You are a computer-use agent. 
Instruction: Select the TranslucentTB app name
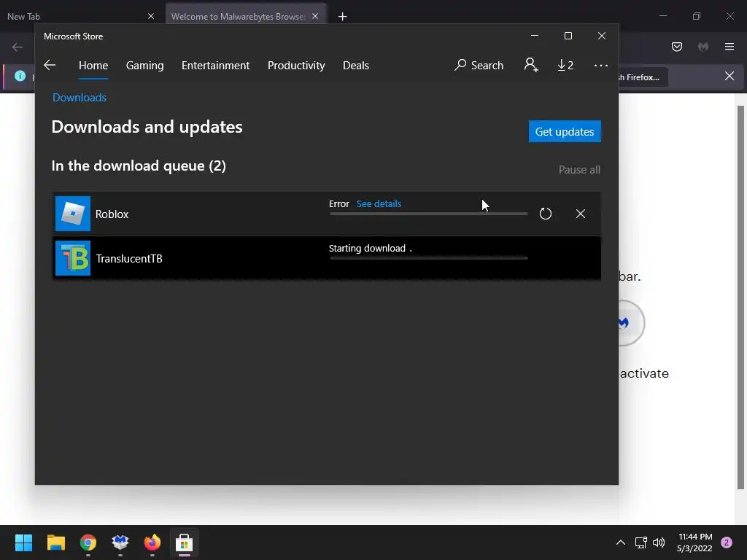coord(129,259)
